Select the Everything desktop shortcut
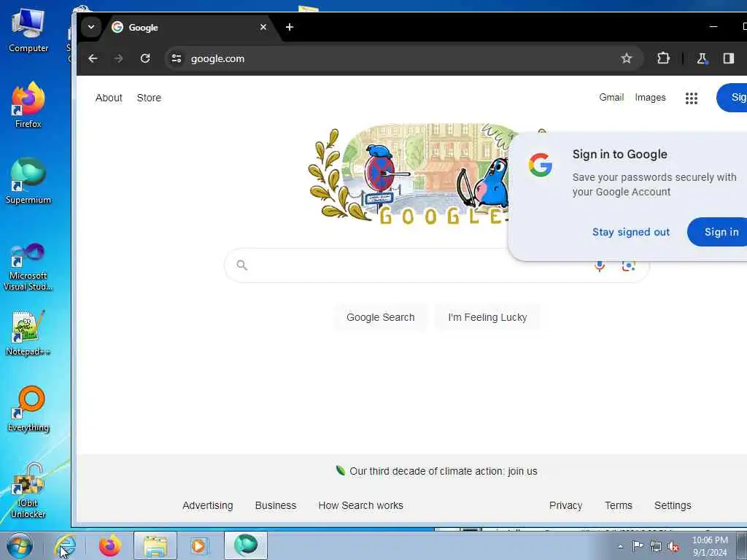 click(28, 408)
